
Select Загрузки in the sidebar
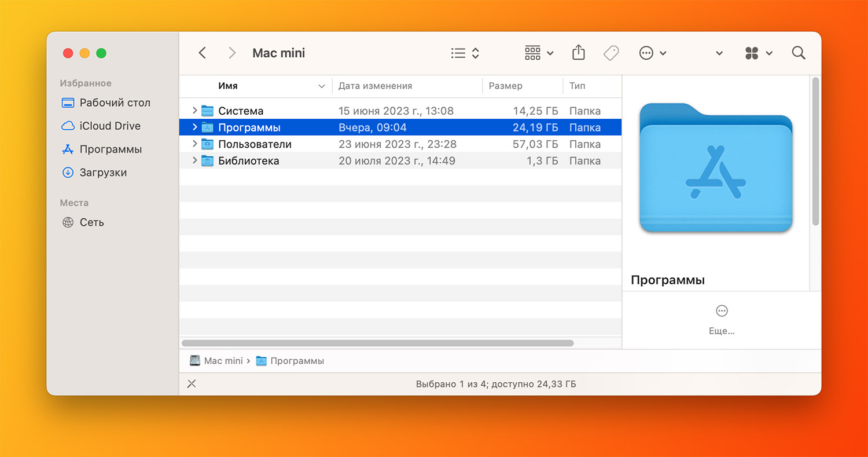coord(103,173)
